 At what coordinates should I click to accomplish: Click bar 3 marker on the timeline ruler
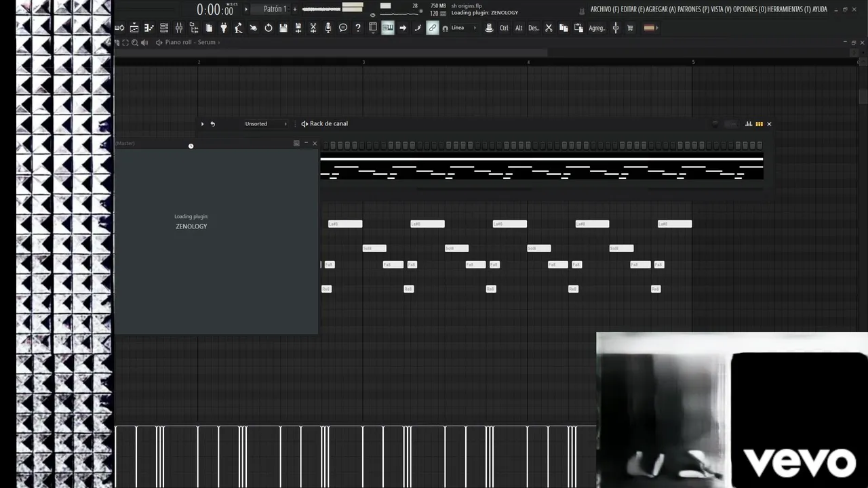pyautogui.click(x=363, y=62)
